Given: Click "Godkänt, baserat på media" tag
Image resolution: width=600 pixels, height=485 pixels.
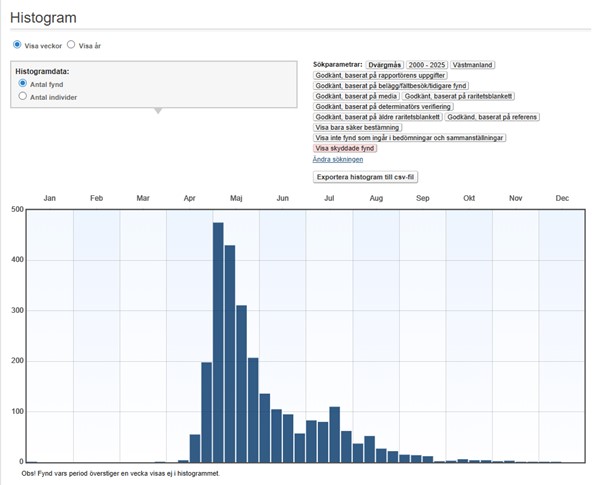Looking at the screenshot, I should [x=356, y=96].
